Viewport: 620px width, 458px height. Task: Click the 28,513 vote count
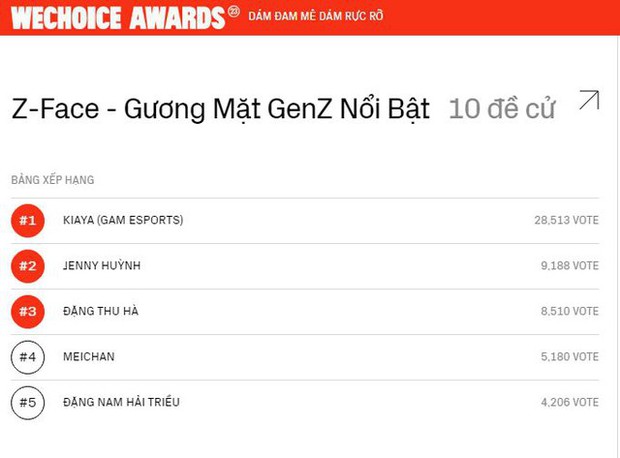click(x=566, y=220)
